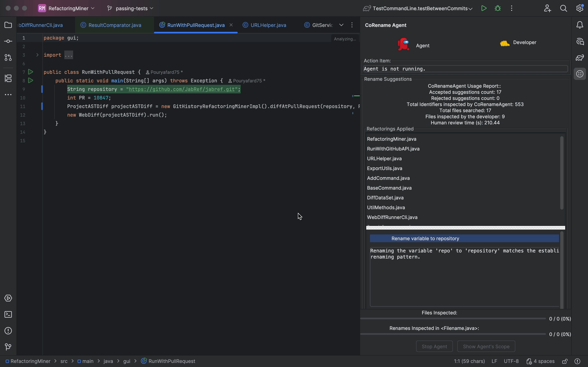Open the Problems tool window
Screen dimensions: 588x367
(x=8, y=331)
